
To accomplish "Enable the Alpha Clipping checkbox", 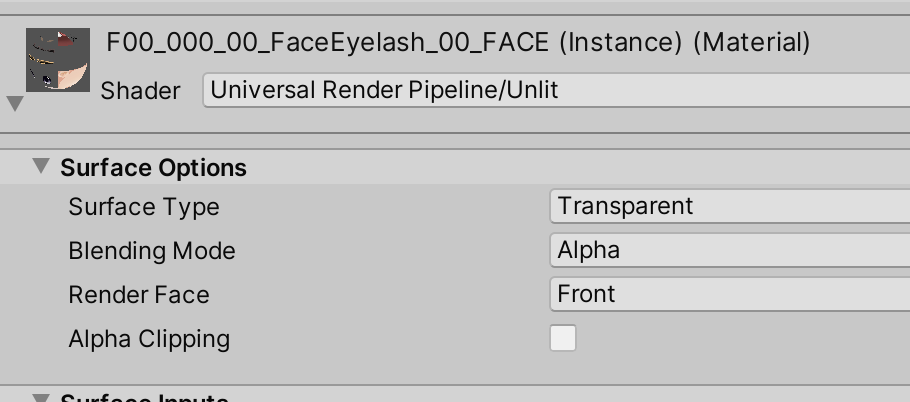I will coord(563,339).
